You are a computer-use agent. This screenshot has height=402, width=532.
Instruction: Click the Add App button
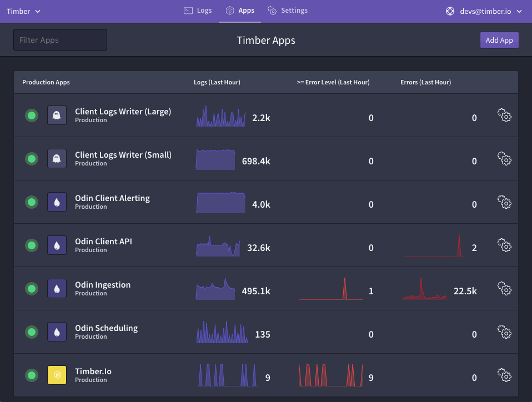499,40
